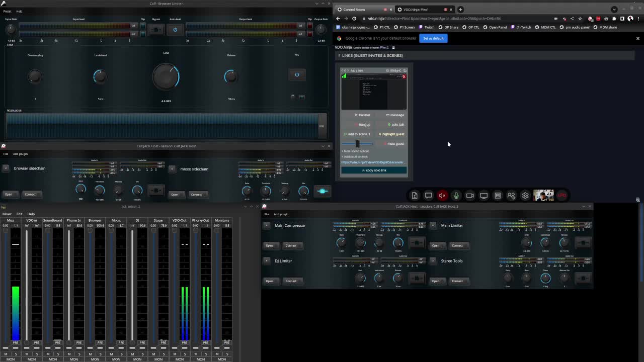The width and height of the screenshot is (644, 362).
Task: Open Help menu in Browser Limiter window
Action: [19, 11]
